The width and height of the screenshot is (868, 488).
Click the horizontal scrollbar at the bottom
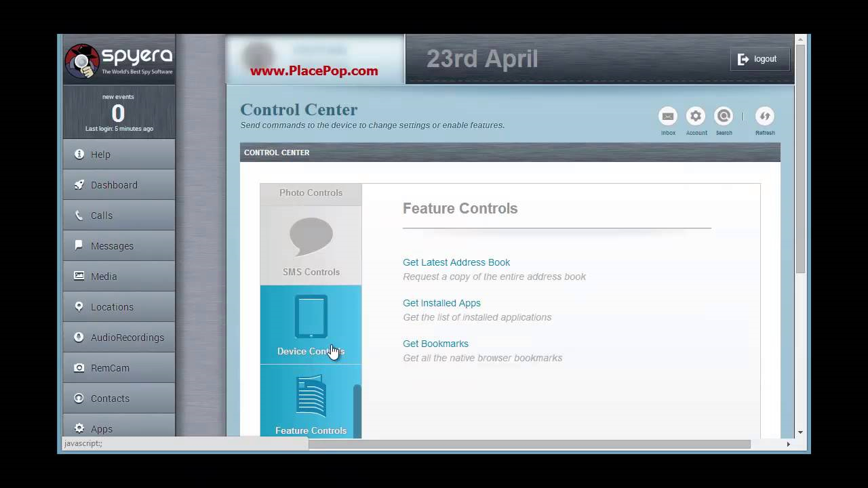click(529, 444)
